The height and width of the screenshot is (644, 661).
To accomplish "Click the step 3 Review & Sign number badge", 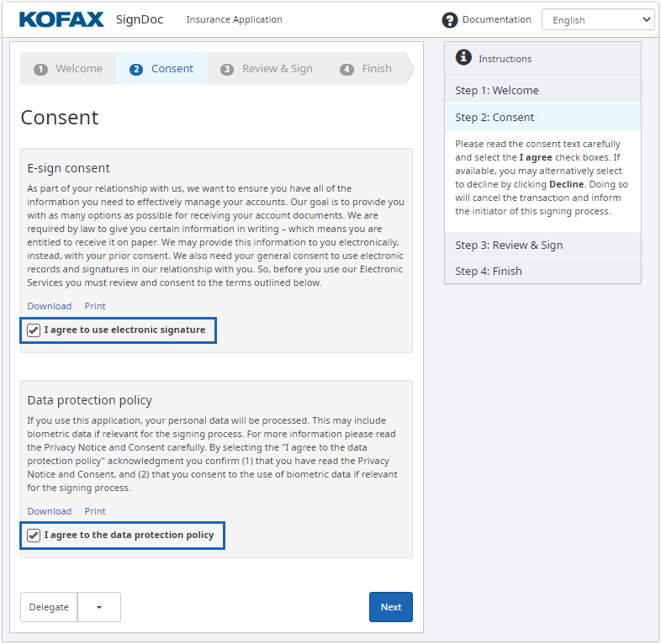I will [227, 70].
